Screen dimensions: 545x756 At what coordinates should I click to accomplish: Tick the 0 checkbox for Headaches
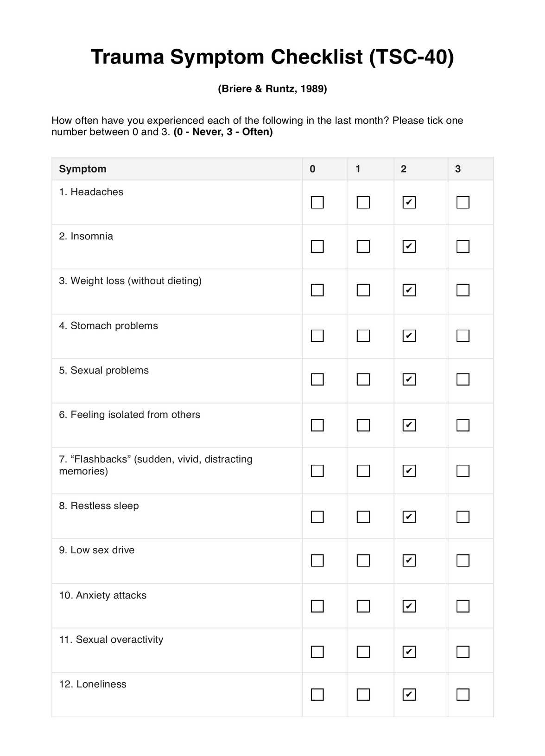point(317,202)
